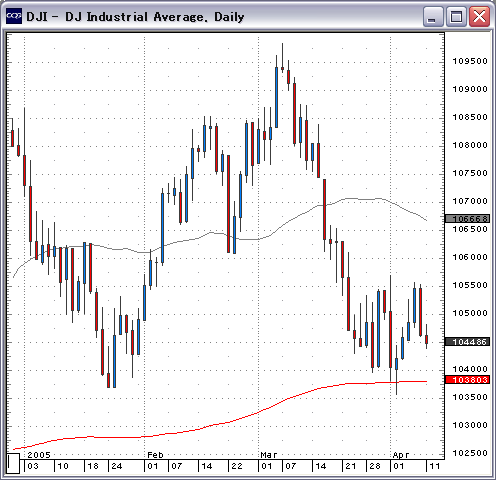Click the CQG logo icon in title bar
Screen dimensions: 496x480
click(x=14, y=16)
